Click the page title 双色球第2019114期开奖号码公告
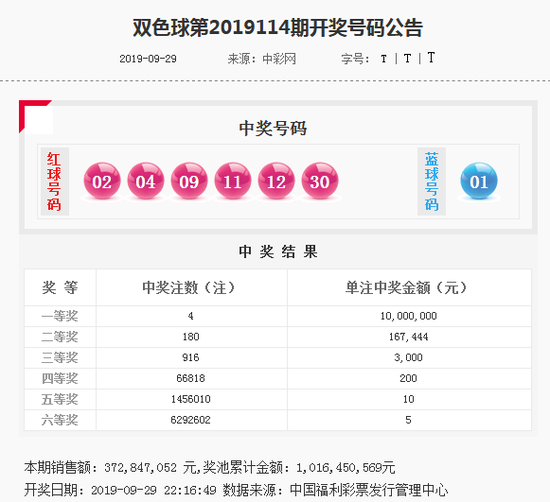Viewport: 550px width, 502px height. [x=277, y=28]
